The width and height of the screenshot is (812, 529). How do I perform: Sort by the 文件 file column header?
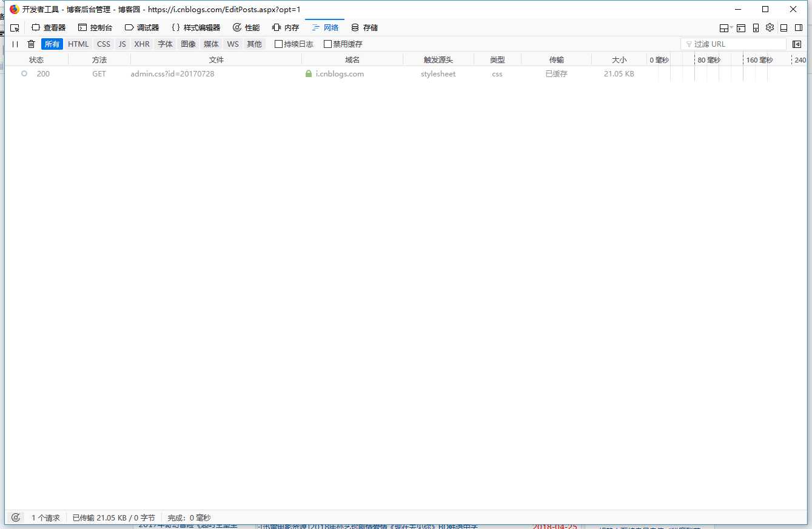216,59
